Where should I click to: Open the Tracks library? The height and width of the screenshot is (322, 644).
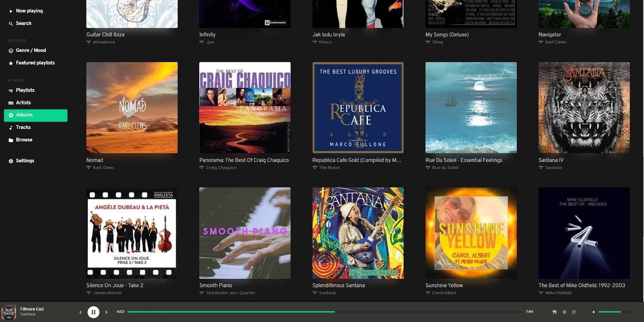[23, 127]
